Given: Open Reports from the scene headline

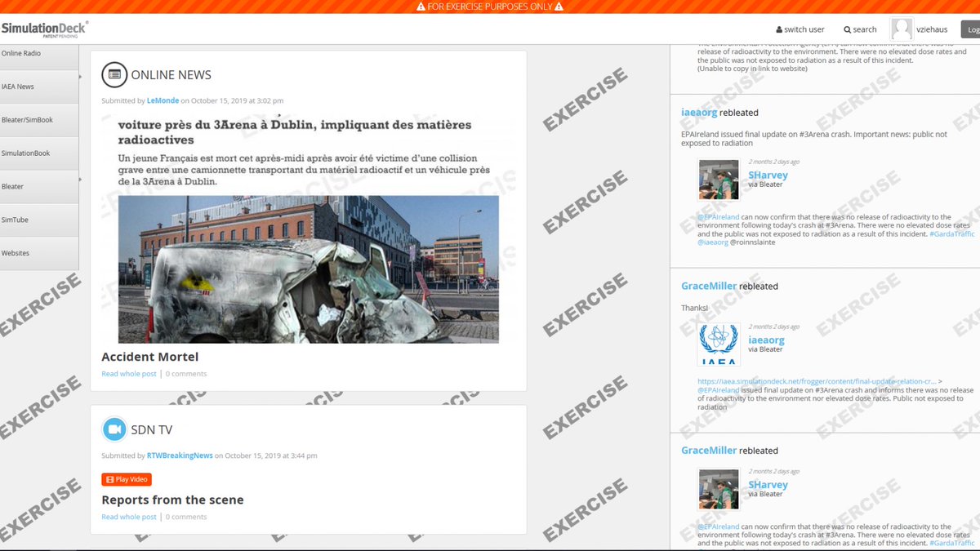Looking at the screenshot, I should 172,500.
